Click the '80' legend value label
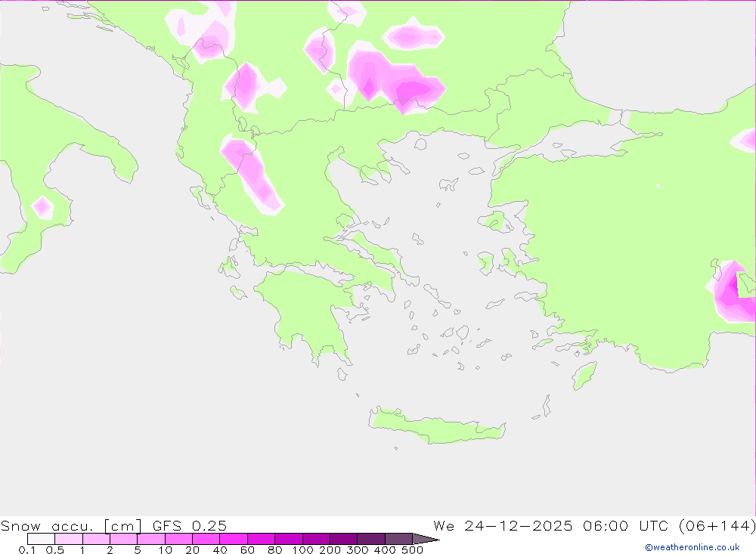 tap(275, 550)
